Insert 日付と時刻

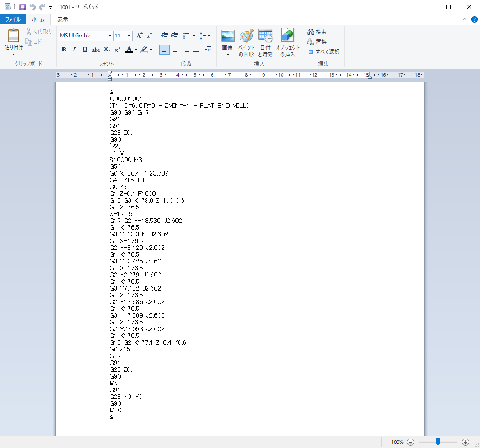265,43
